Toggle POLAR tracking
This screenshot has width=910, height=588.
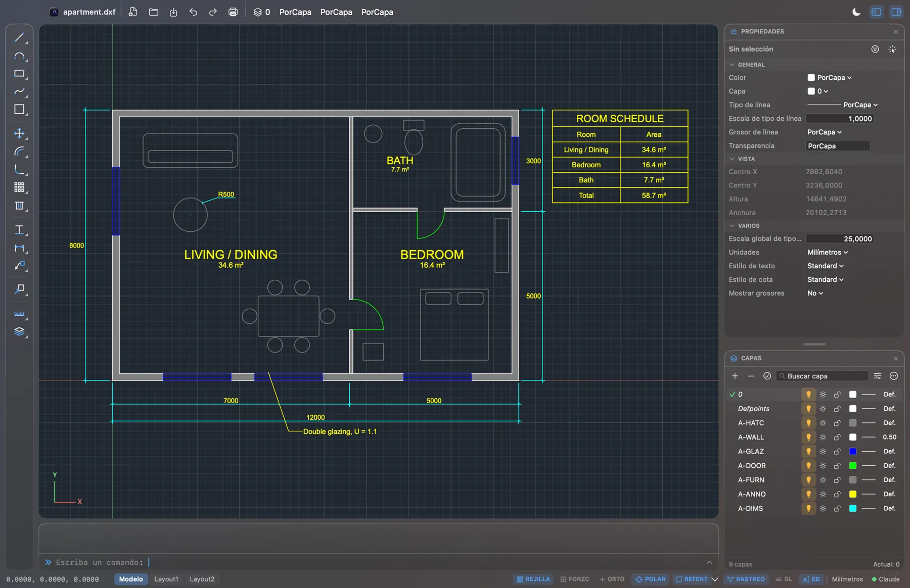click(651, 579)
